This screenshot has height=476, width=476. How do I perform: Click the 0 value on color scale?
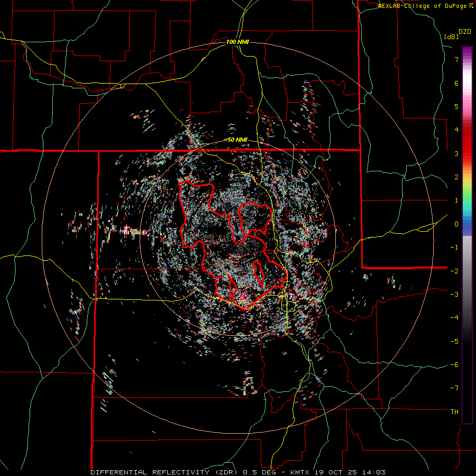point(456,224)
